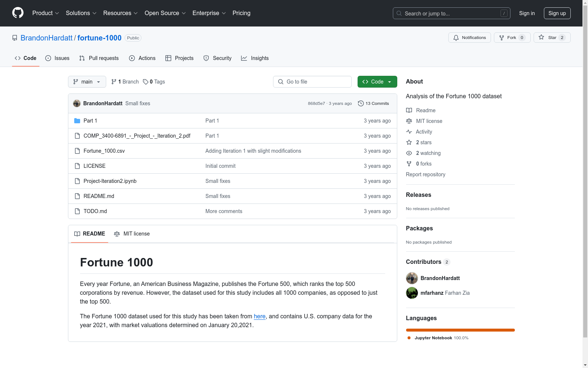Star the fortune-1000 repository
This screenshot has width=588, height=368.
(x=552, y=38)
